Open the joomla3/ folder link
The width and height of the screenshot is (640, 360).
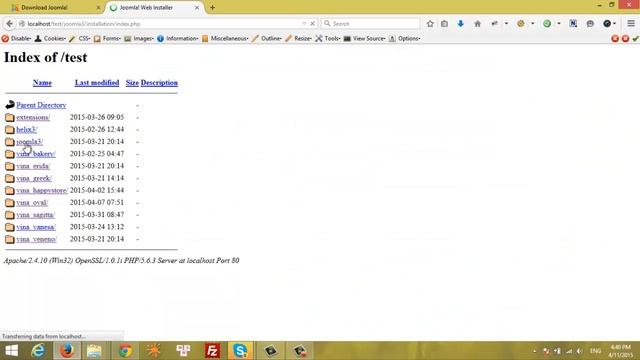(x=29, y=142)
